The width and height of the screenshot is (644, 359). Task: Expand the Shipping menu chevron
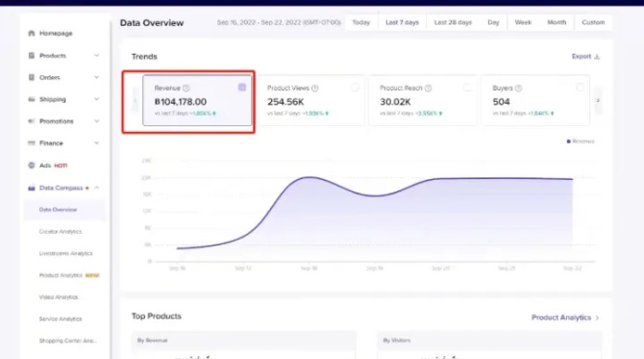tap(96, 99)
